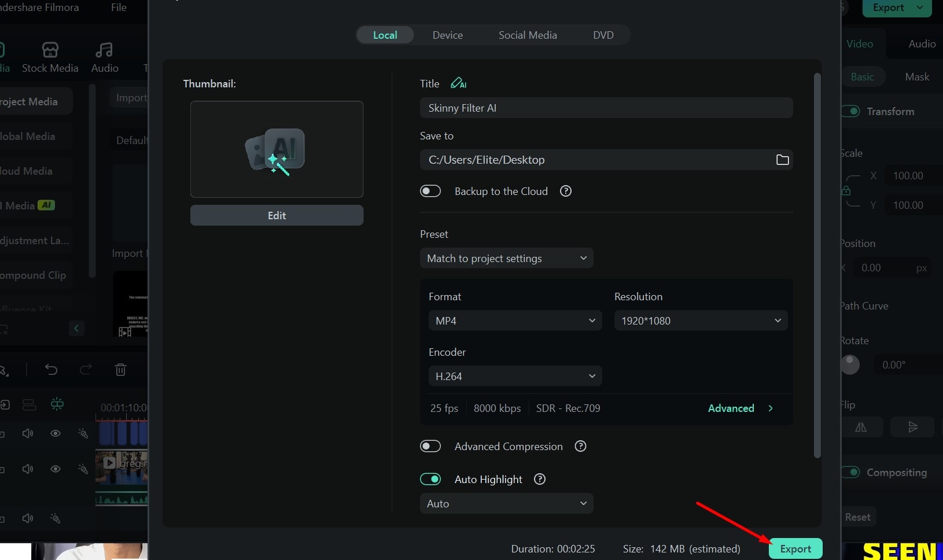Switch to Device export tab

coord(448,35)
